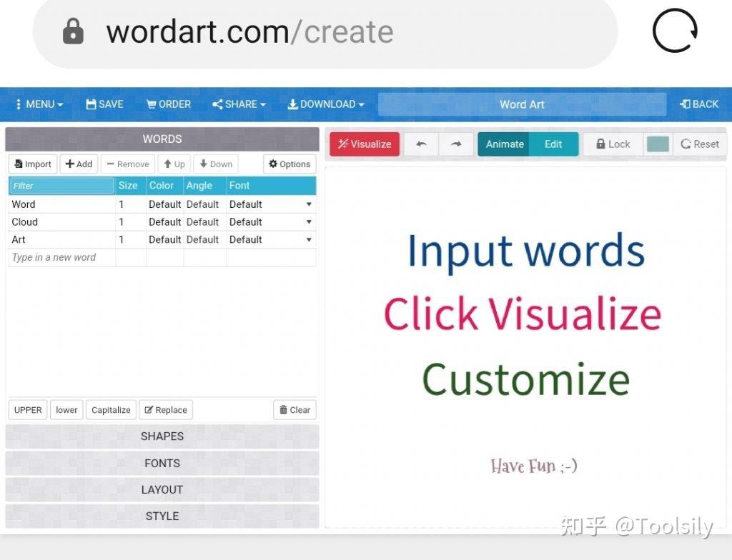Move word Down button
The image size is (732, 560).
coord(216,164)
